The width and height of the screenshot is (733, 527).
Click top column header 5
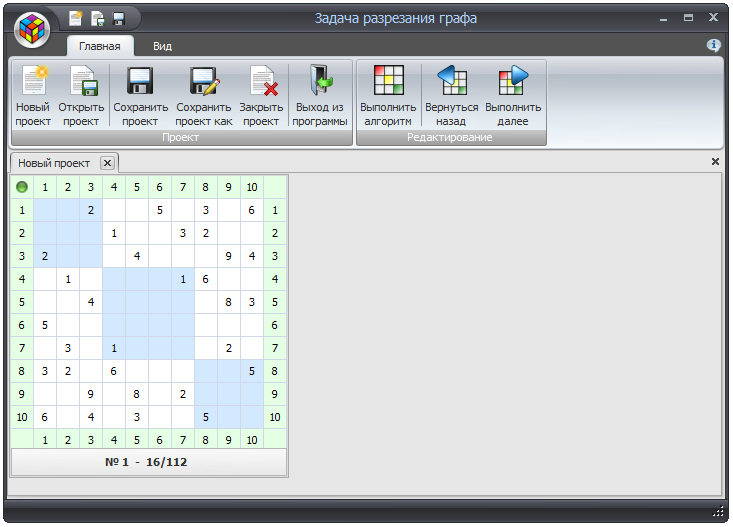pyautogui.click(x=137, y=187)
